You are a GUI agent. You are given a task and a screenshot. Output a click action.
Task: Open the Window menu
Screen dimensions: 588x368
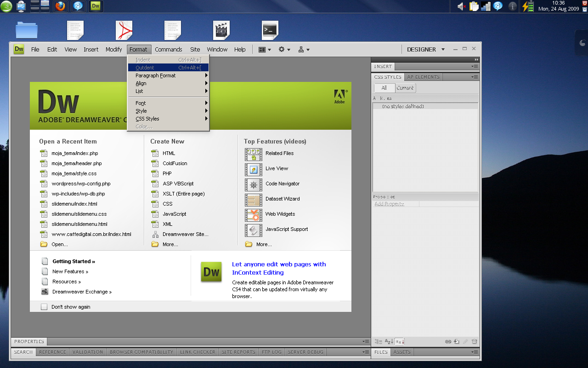coord(217,50)
